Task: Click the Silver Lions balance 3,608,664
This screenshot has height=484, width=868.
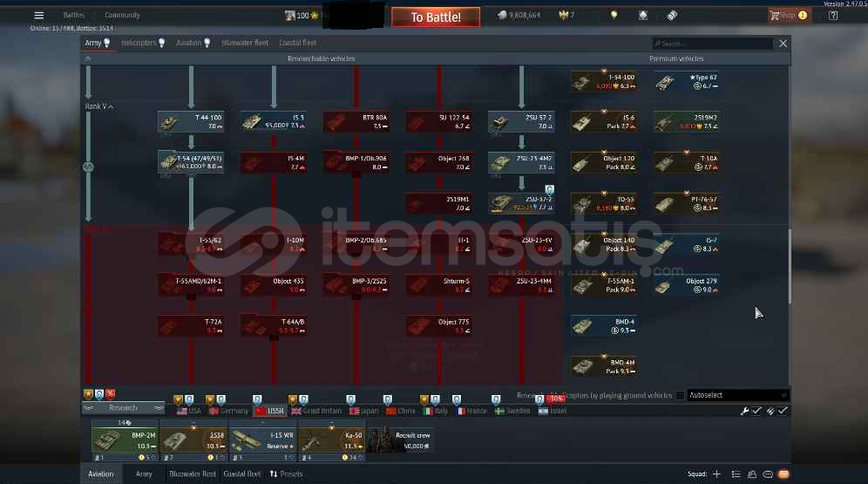Action: click(x=519, y=16)
